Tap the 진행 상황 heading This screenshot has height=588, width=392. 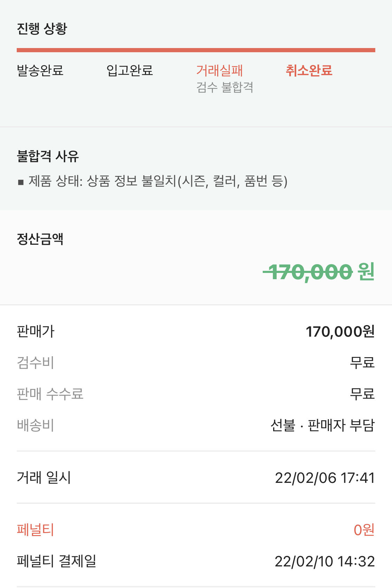click(x=42, y=29)
